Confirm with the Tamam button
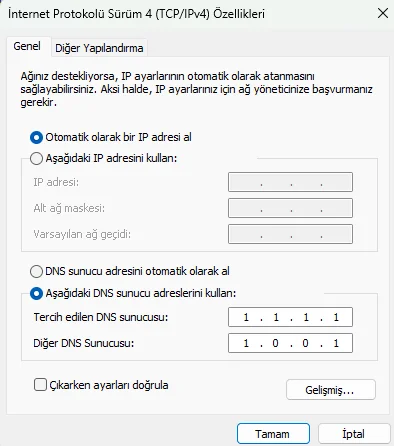 click(x=273, y=434)
